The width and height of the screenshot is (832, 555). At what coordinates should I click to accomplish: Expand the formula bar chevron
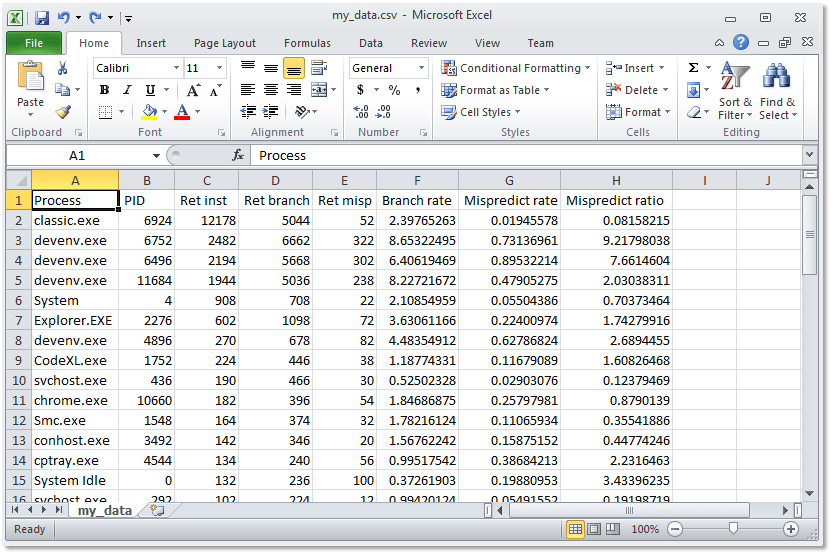[809, 155]
